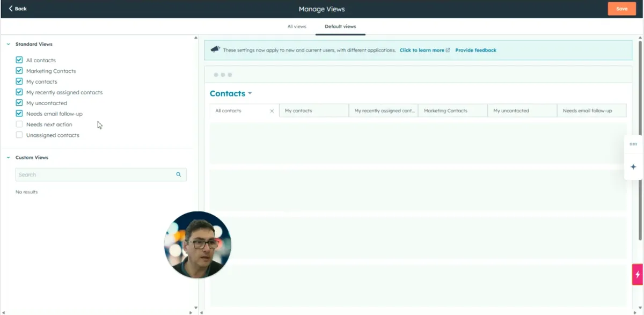Click the Custom Views heading text

[x=32, y=158]
